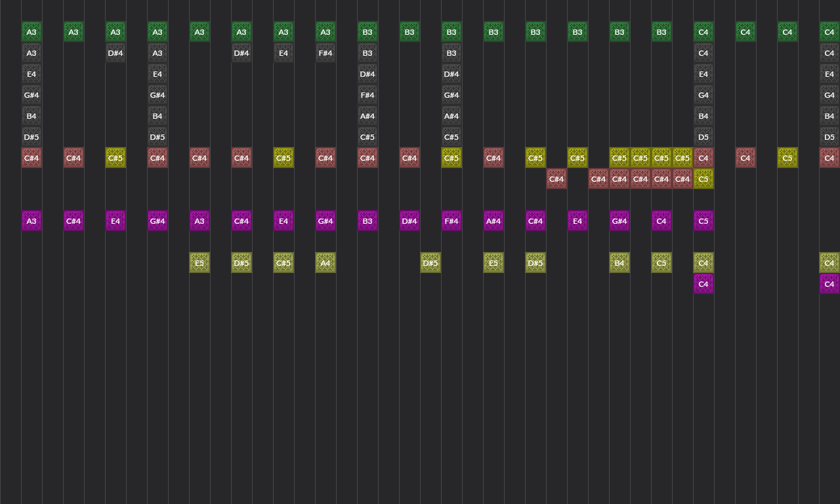Click the gray F#4 note under the green A3
840x504 pixels.
[x=325, y=53]
